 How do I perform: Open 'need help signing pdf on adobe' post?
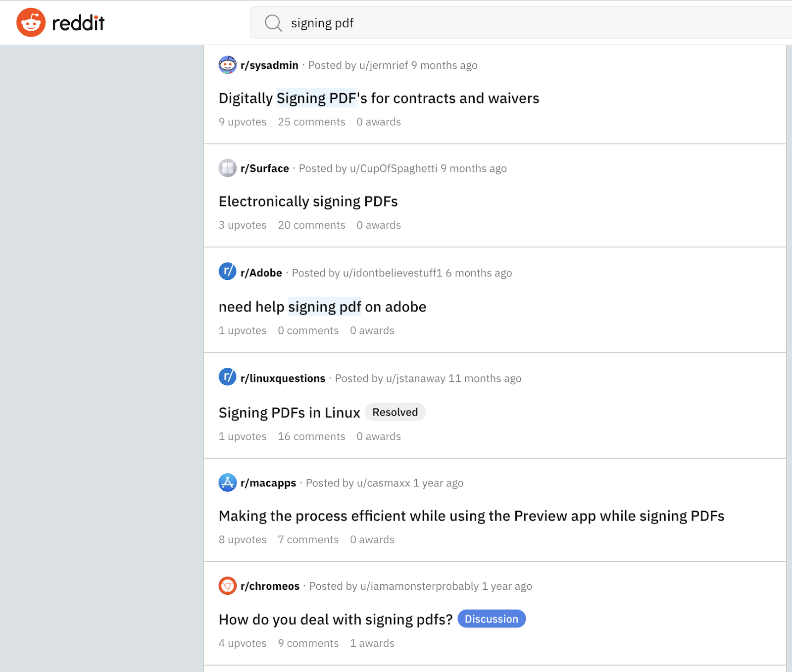click(322, 307)
